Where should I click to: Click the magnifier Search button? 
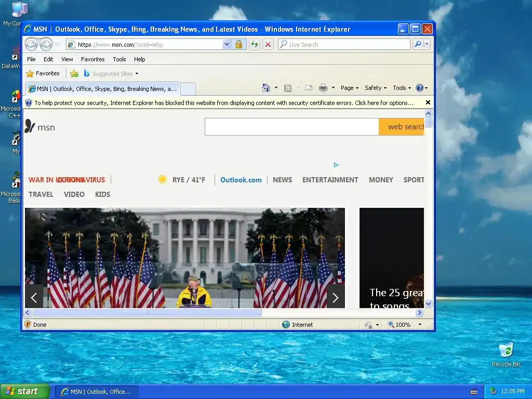(x=418, y=44)
